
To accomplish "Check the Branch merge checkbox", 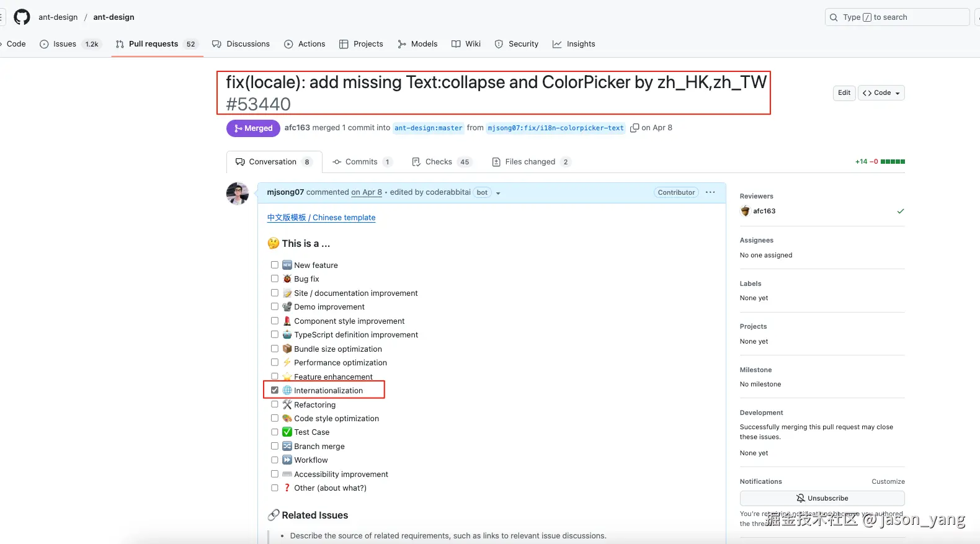I will point(275,446).
